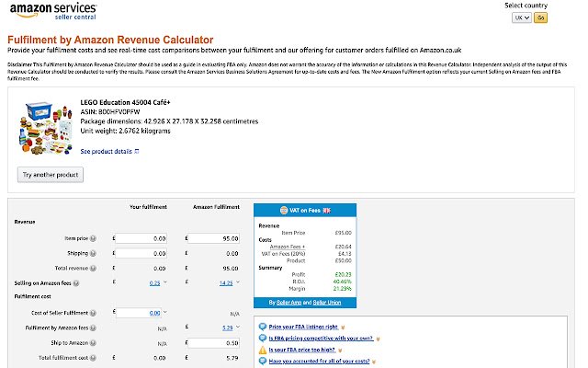Show info for Ship to Amazon help icon
588x368 pixels.
[x=93, y=343]
